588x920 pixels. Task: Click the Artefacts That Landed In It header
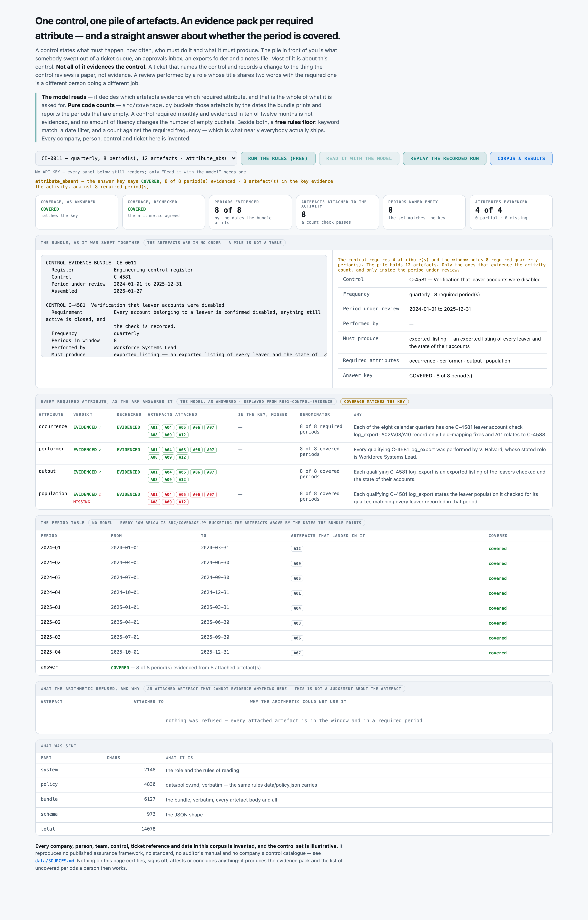tap(328, 536)
